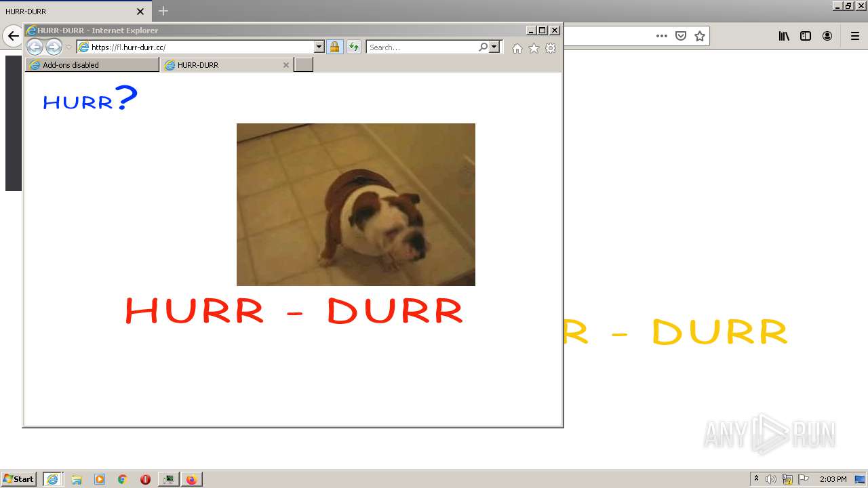Go back in Firefox
The image size is (868, 488).
tap(13, 36)
